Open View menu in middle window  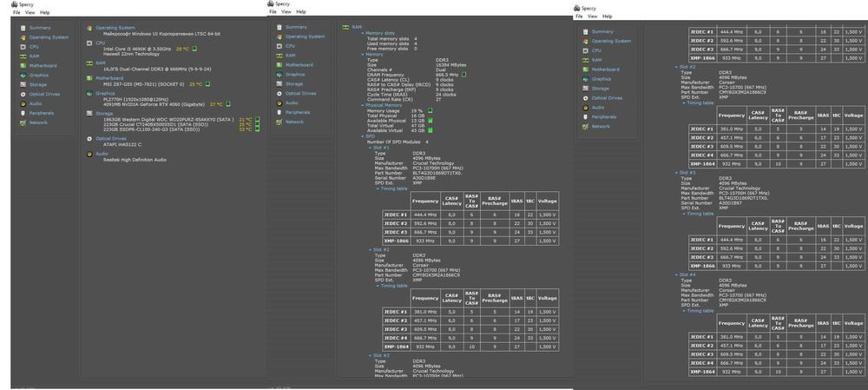point(286,11)
